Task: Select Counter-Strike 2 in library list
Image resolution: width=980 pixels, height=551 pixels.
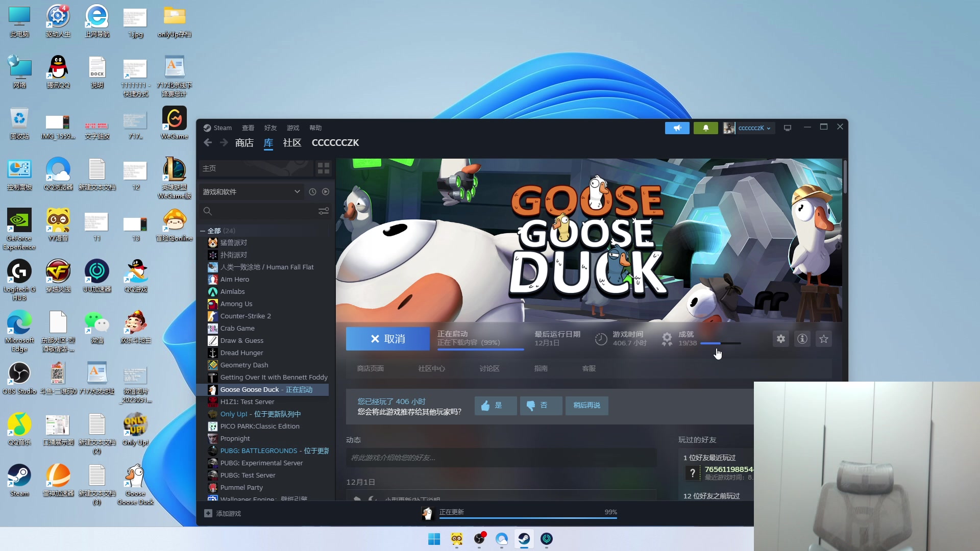Action: pyautogui.click(x=246, y=316)
